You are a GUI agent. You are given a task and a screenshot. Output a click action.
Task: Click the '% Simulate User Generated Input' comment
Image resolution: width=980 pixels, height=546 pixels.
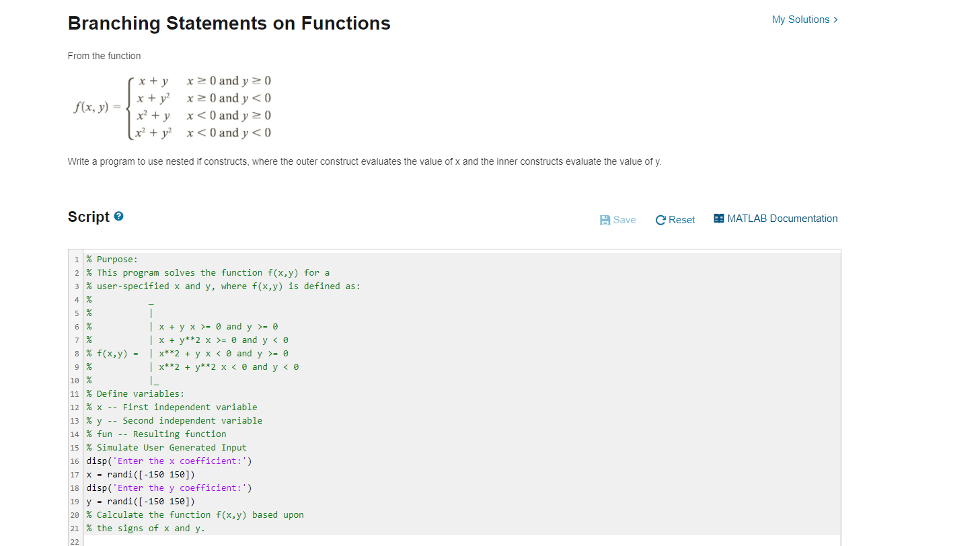point(166,447)
